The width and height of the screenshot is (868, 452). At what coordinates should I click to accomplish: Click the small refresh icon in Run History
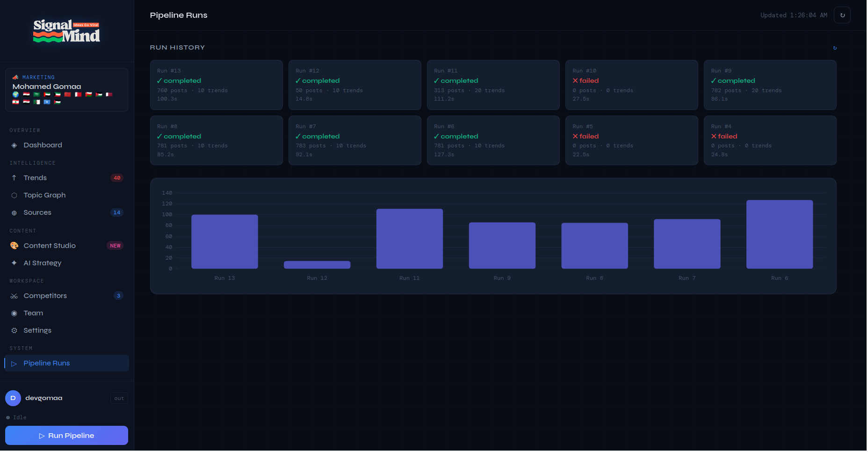(x=836, y=48)
